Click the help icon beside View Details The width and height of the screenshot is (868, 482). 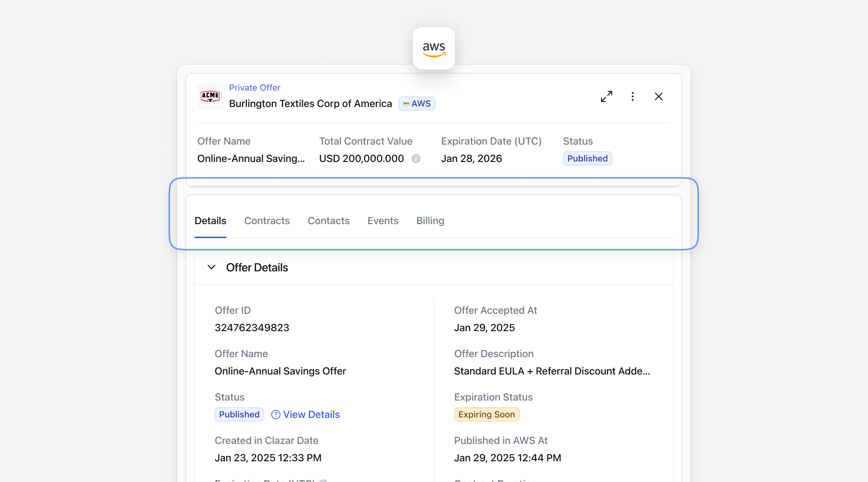pyautogui.click(x=276, y=415)
